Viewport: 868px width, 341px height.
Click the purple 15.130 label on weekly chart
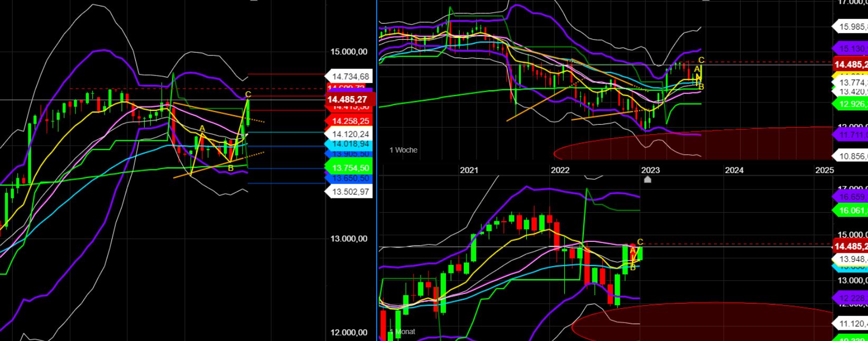[850, 49]
